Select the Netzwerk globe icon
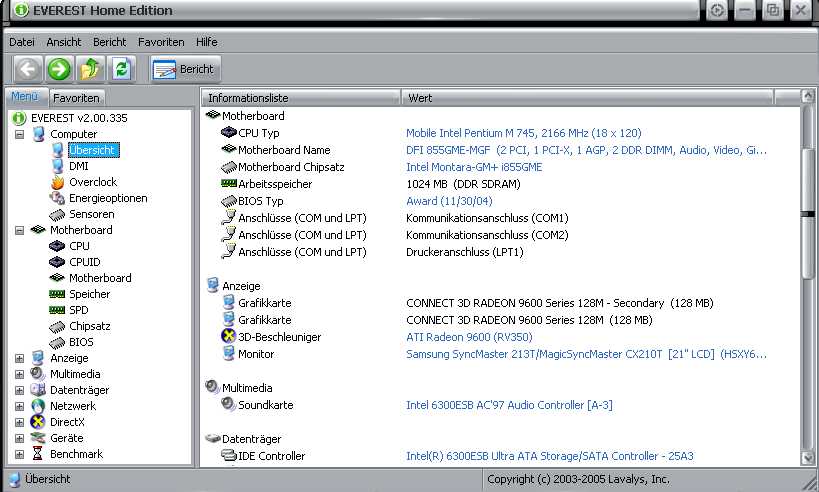Image resolution: width=819 pixels, height=492 pixels. (x=38, y=406)
